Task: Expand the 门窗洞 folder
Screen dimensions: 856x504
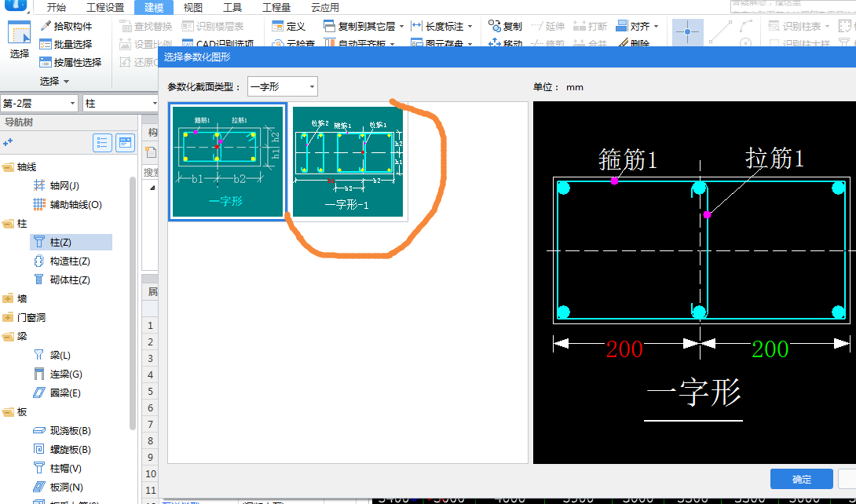Action: [x=8, y=317]
